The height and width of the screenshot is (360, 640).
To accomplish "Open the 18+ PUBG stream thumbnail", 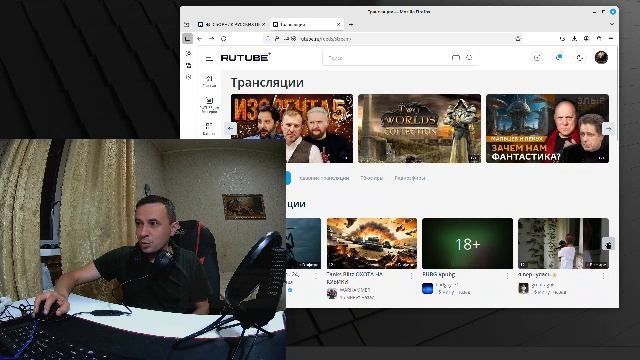I will click(x=467, y=243).
